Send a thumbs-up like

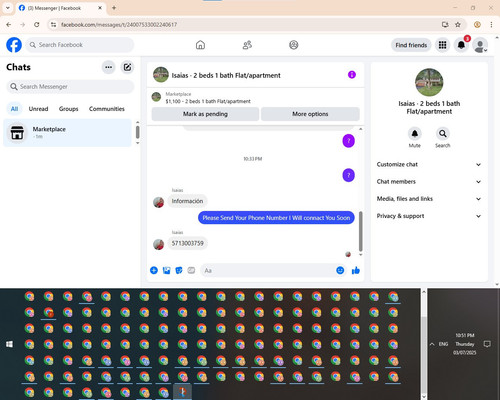(x=356, y=270)
